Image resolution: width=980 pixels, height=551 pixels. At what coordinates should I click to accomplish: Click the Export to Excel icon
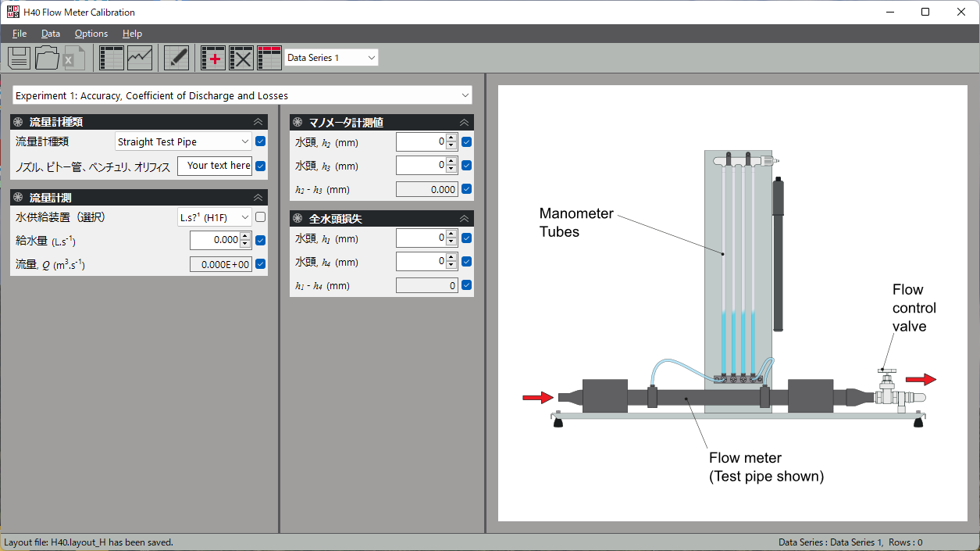74,58
